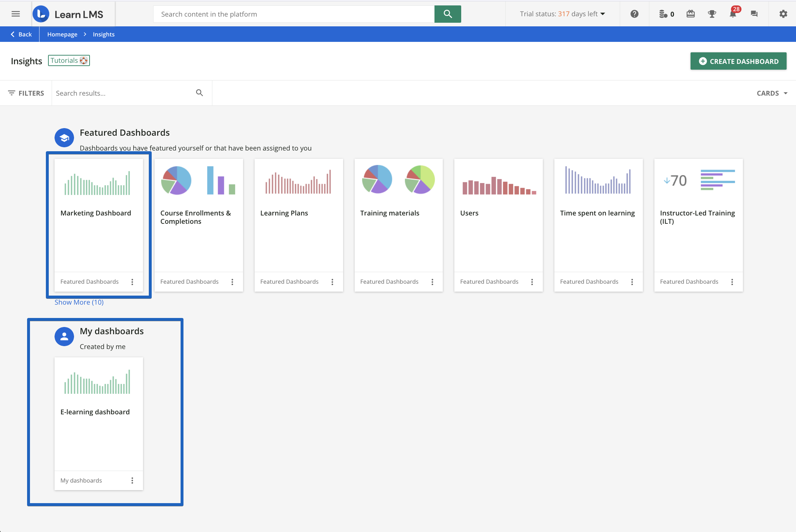Open notifications bell with 28 alerts

point(733,14)
